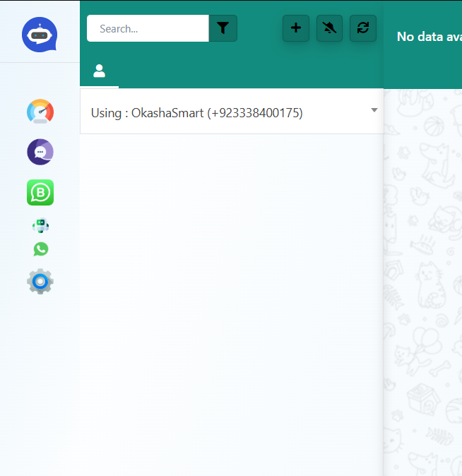This screenshot has height=476, width=462.
Task: Expand the Using: OkashaSmart account dropdown
Action: [232, 112]
